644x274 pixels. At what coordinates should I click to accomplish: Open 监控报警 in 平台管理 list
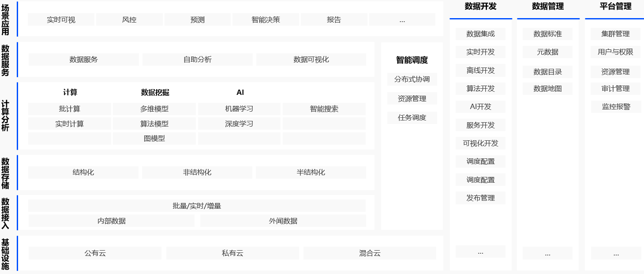616,107
